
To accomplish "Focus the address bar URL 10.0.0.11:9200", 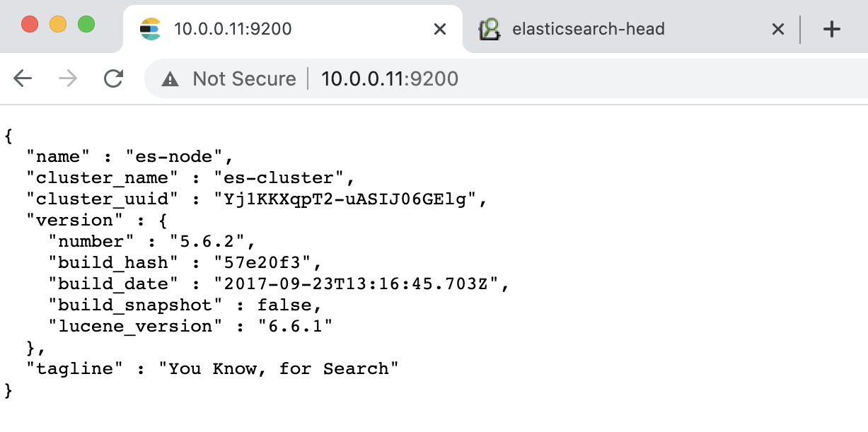I will pyautogui.click(x=390, y=78).
